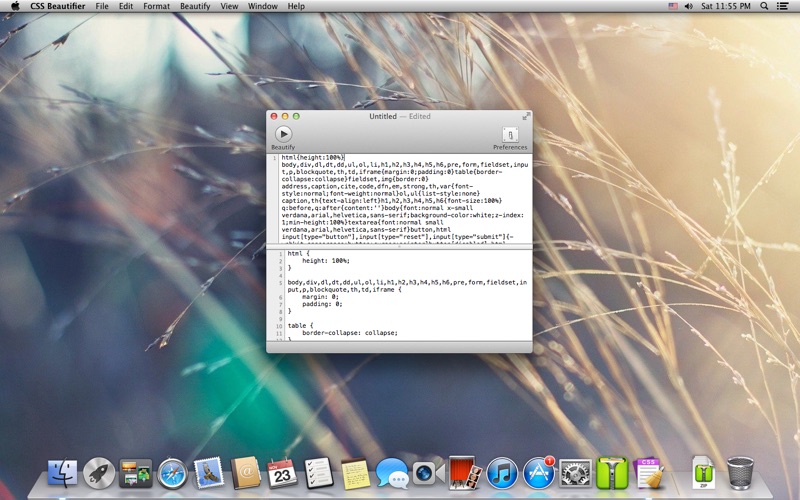This screenshot has height=500, width=800.
Task: Open the Window menu
Action: (x=263, y=6)
